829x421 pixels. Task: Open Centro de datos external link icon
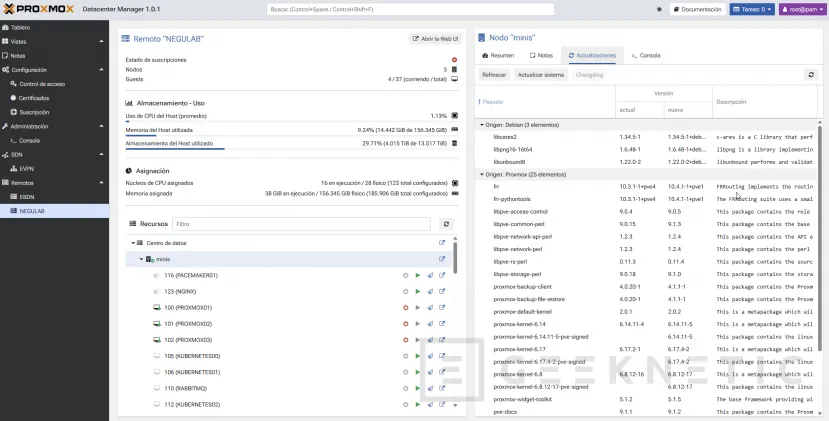coord(442,243)
